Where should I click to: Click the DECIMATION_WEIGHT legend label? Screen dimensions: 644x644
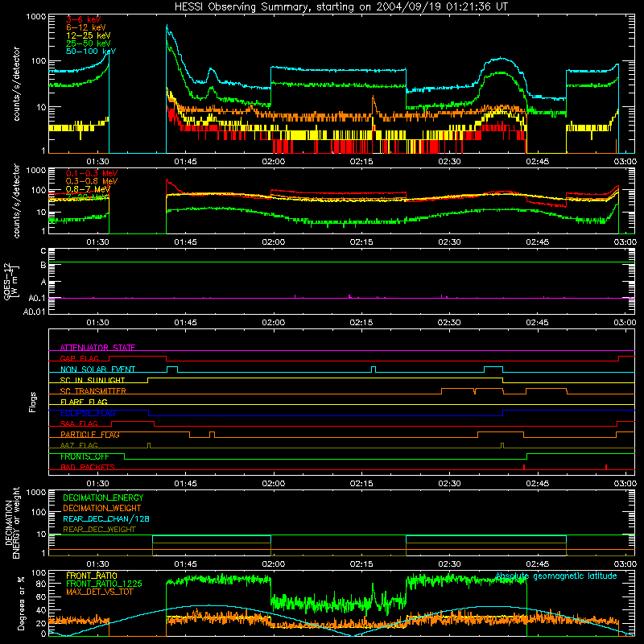(x=102, y=508)
